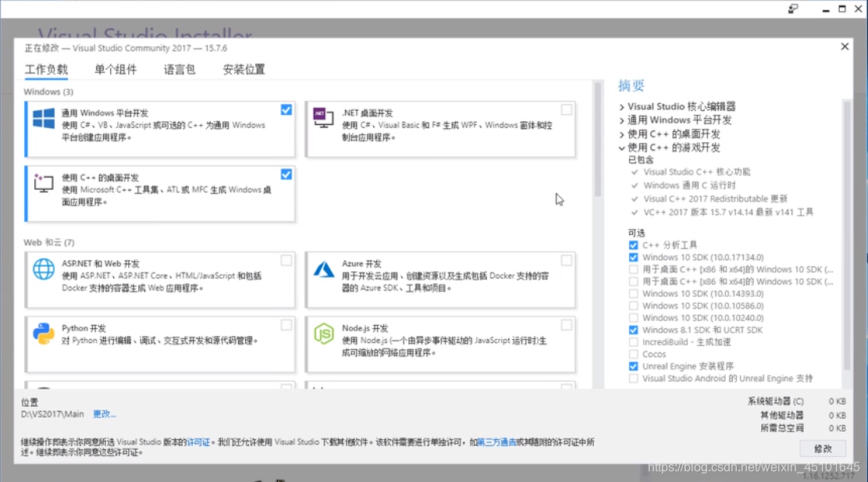
Task: Expand 使用 C++ 的桌面开发 summary node
Action: click(621, 134)
